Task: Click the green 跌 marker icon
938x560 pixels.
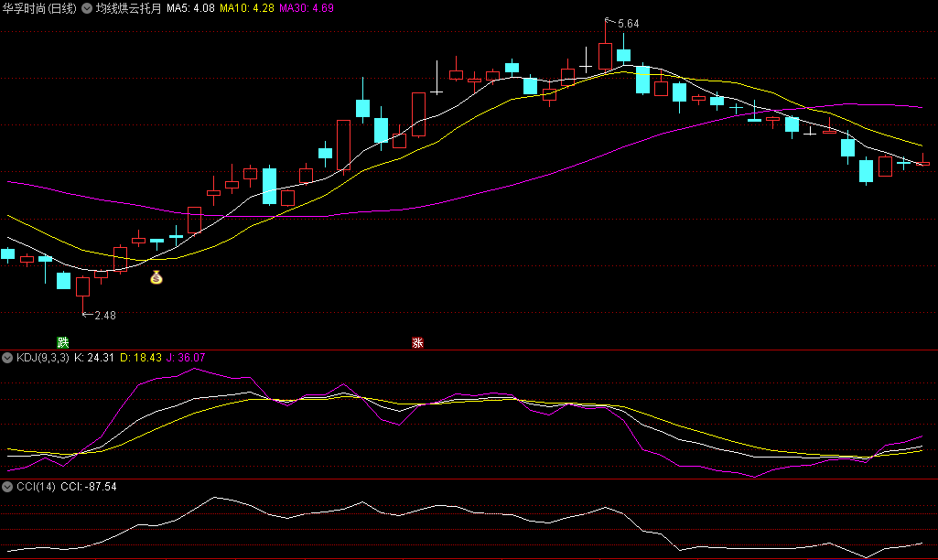Action: (63, 343)
